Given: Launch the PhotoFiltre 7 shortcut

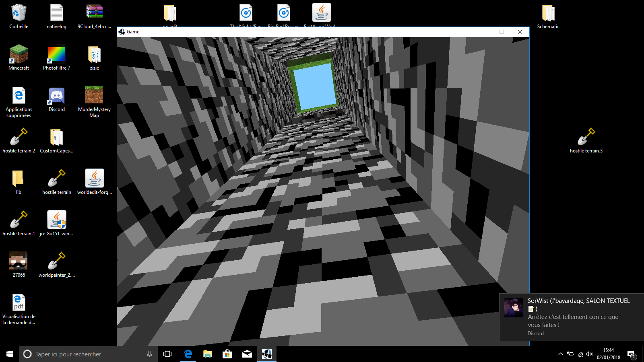Looking at the screenshot, I should click(x=56, y=54).
